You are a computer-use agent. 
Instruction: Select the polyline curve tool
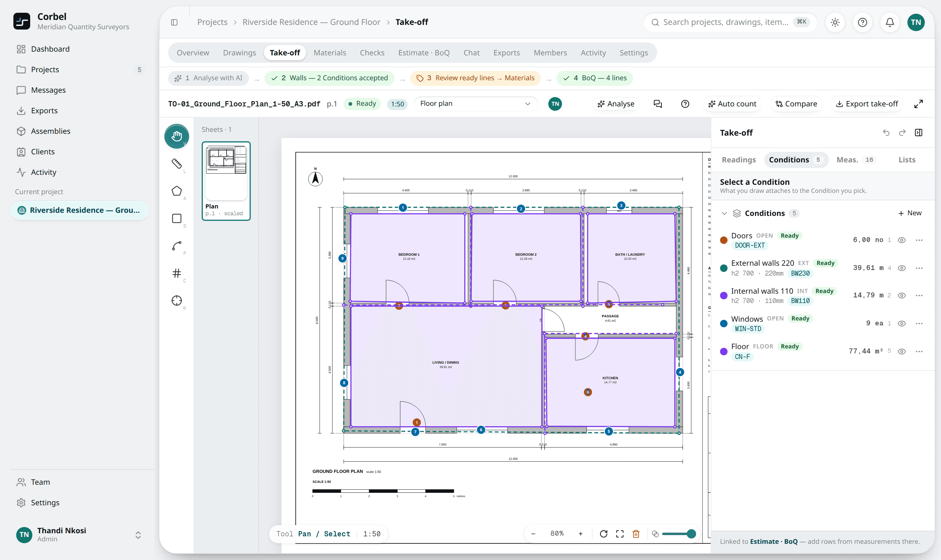pos(177,246)
